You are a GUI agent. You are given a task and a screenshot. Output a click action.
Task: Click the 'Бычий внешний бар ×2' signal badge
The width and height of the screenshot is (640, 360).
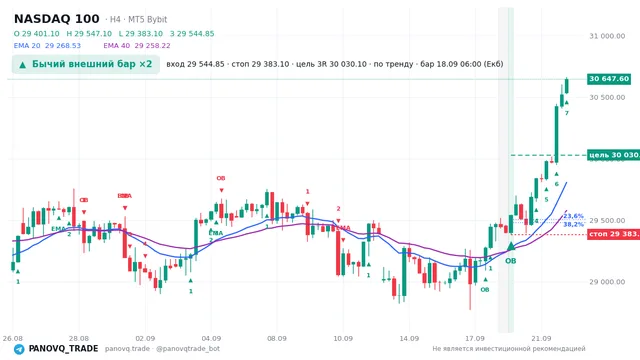[86, 64]
